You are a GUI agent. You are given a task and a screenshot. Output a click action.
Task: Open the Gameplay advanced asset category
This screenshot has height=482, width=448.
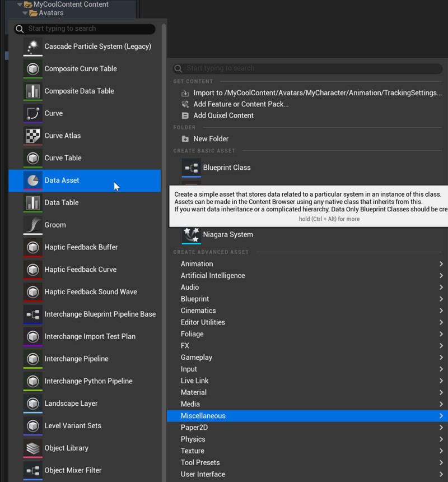coord(197,357)
